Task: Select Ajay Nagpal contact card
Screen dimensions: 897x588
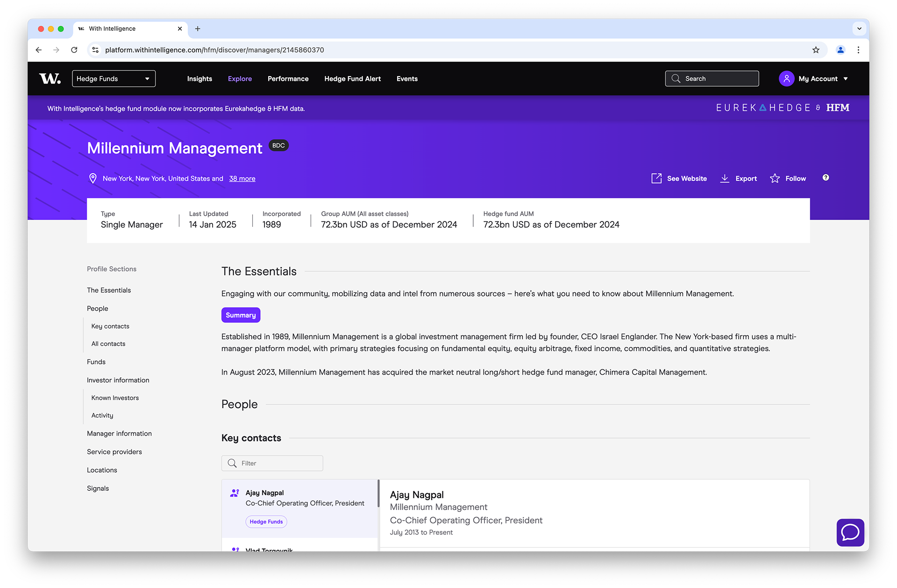Action: click(x=299, y=508)
